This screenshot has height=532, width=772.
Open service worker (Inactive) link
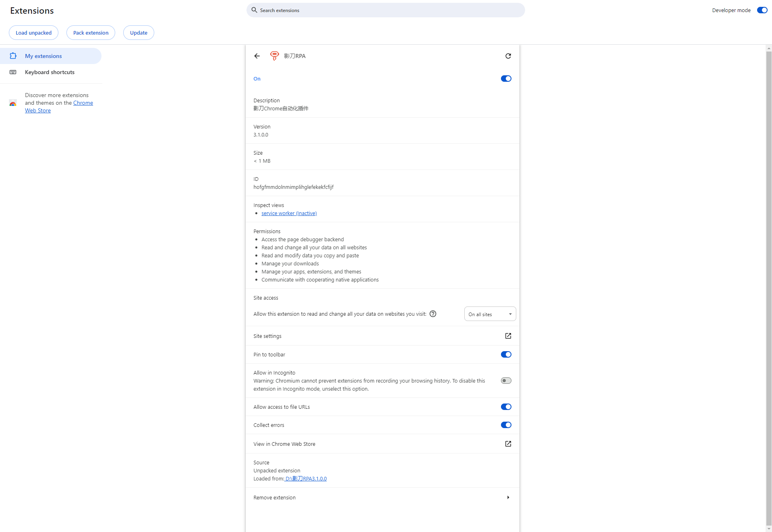[289, 213]
